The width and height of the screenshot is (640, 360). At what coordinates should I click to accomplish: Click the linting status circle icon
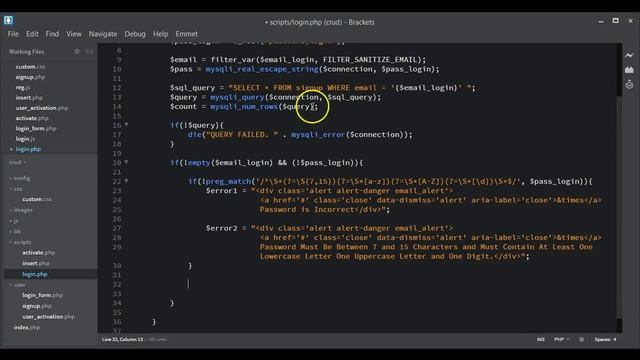pyautogui.click(x=582, y=339)
